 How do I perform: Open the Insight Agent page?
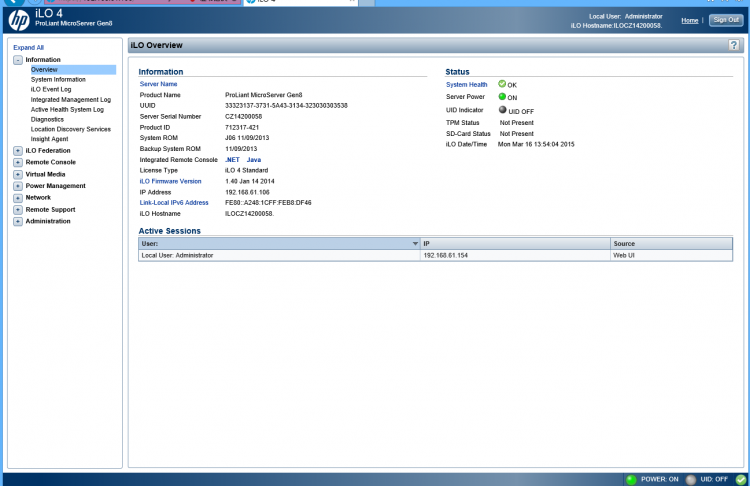(x=49, y=139)
